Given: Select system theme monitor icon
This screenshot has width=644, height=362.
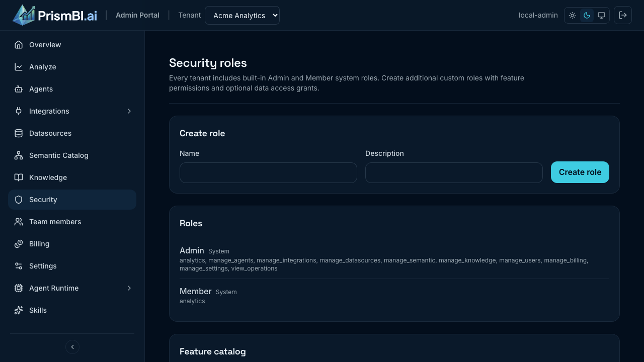Looking at the screenshot, I should pos(601,16).
